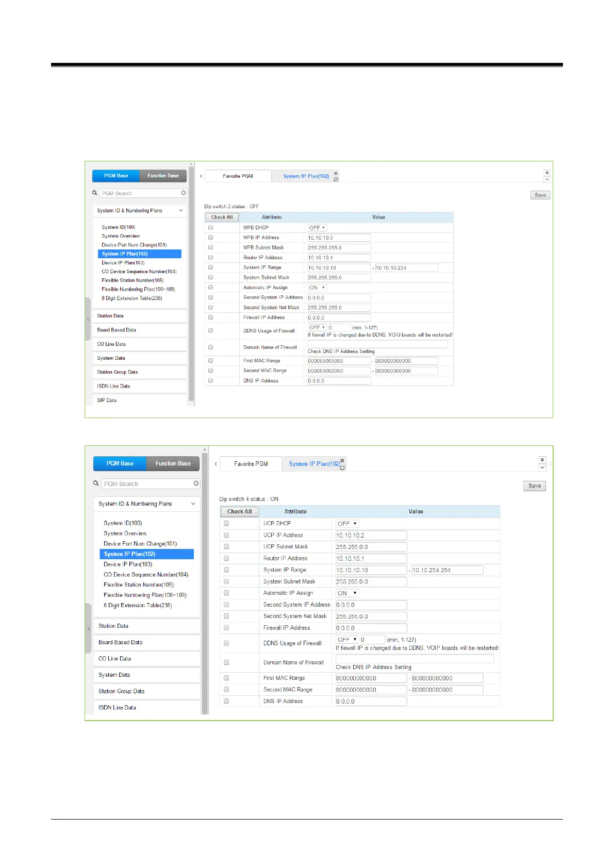This screenshot has height=868, width=614.
Task: Open Board Based Data in lower sidebar
Action: tap(147, 642)
